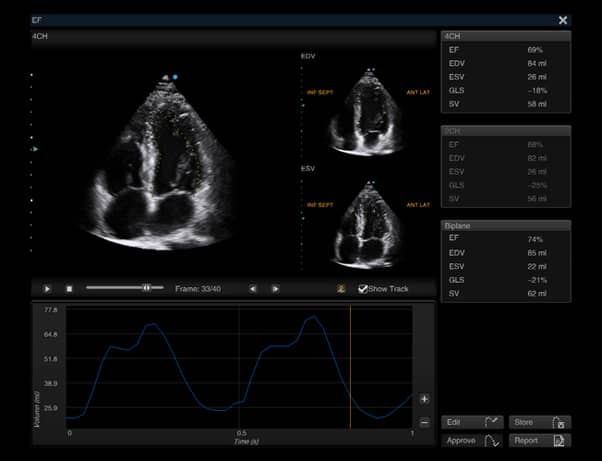The image size is (602, 461).
Task: Select the 4CH results panel header
Action: 506,36
